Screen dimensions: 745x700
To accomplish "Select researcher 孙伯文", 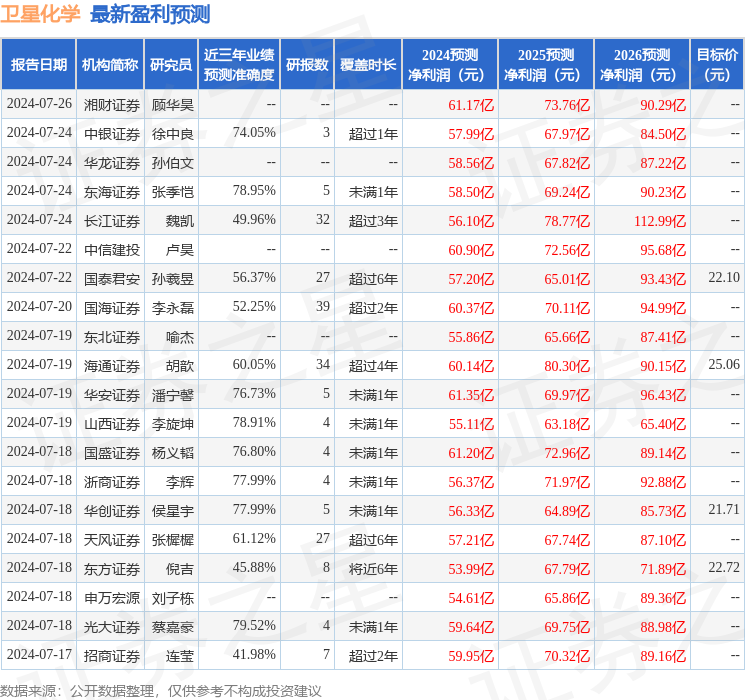I will [172, 163].
